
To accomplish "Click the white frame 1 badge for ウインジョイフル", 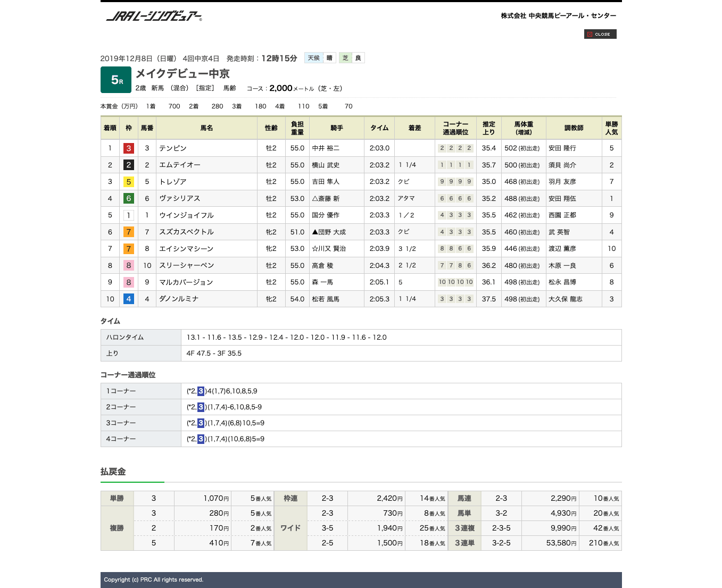I will (128, 215).
